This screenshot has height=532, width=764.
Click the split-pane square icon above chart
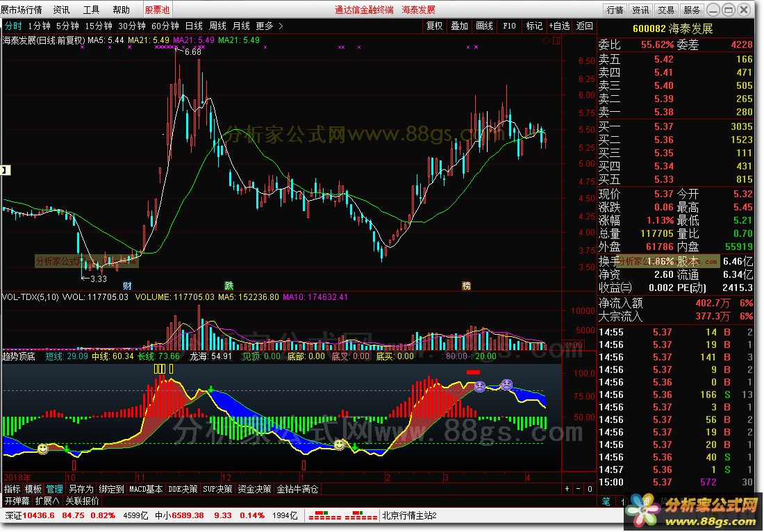pyautogui.click(x=556, y=41)
